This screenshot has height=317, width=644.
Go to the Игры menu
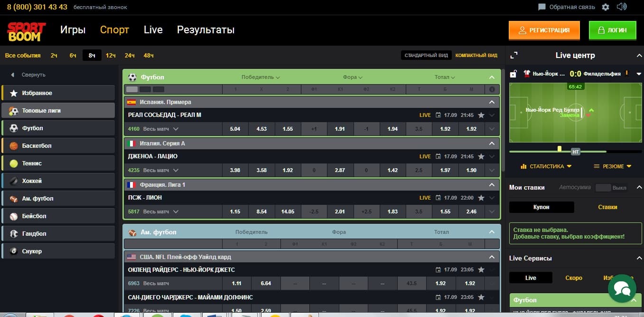coord(73,30)
